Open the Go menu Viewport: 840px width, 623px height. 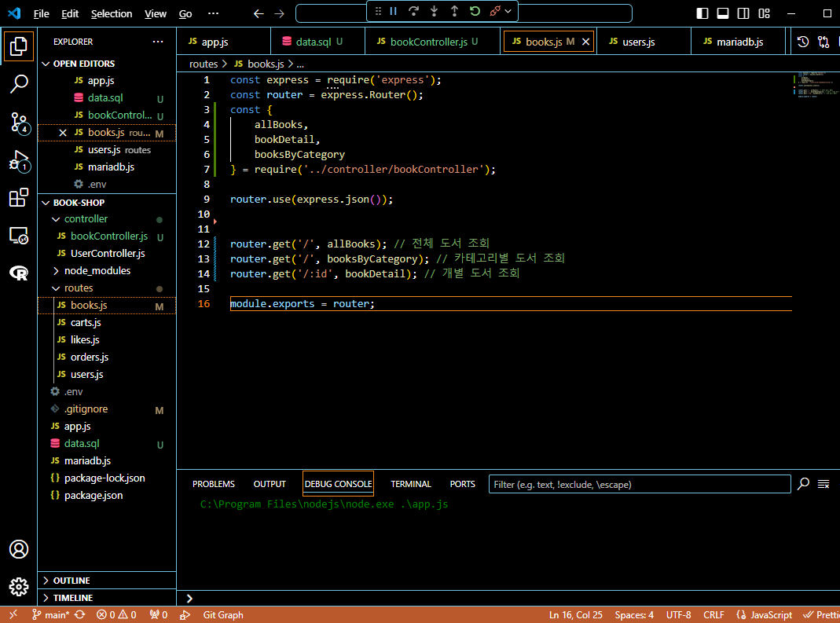185,14
